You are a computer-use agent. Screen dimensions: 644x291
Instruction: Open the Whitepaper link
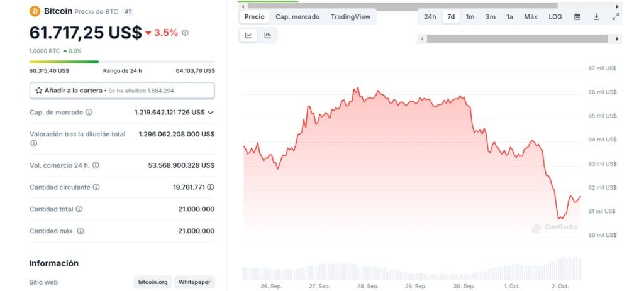(194, 283)
